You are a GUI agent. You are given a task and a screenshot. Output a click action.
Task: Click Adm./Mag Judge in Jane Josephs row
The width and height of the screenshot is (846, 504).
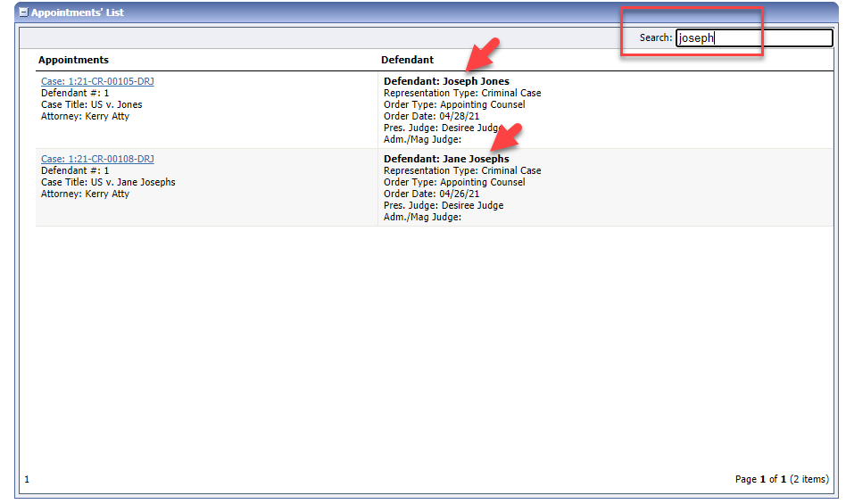click(x=422, y=218)
